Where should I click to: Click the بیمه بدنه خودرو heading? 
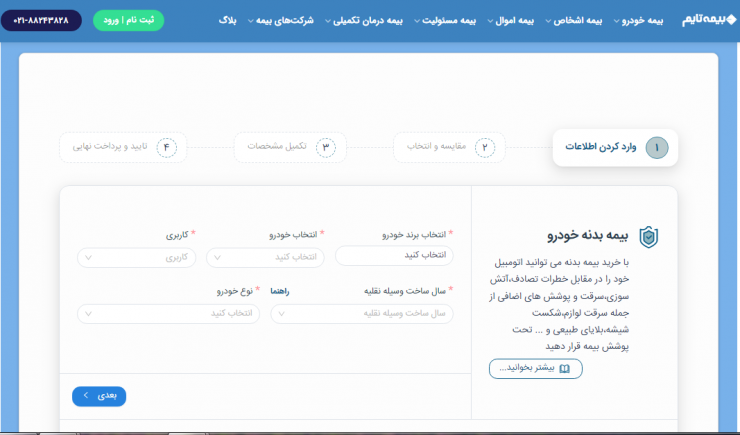(x=588, y=235)
